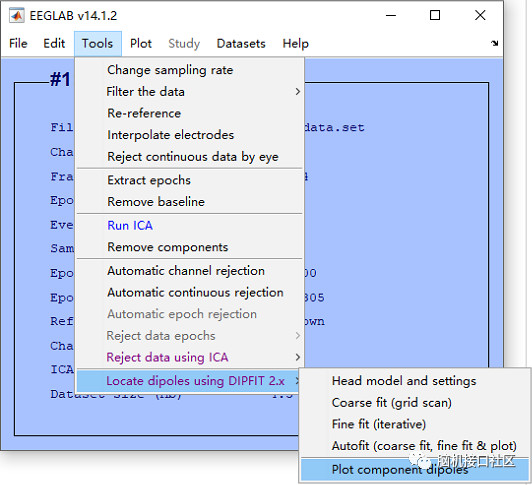Viewport: 532px width, 485px height.
Task: Choose Automatic continuous rejection
Action: tap(190, 293)
